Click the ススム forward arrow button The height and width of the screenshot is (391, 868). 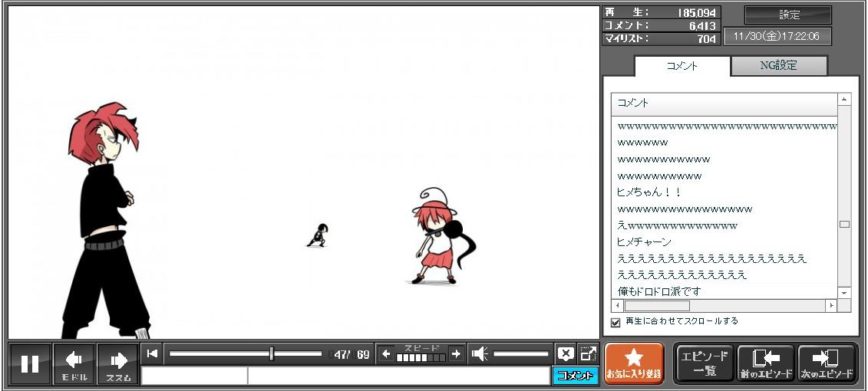tap(118, 364)
